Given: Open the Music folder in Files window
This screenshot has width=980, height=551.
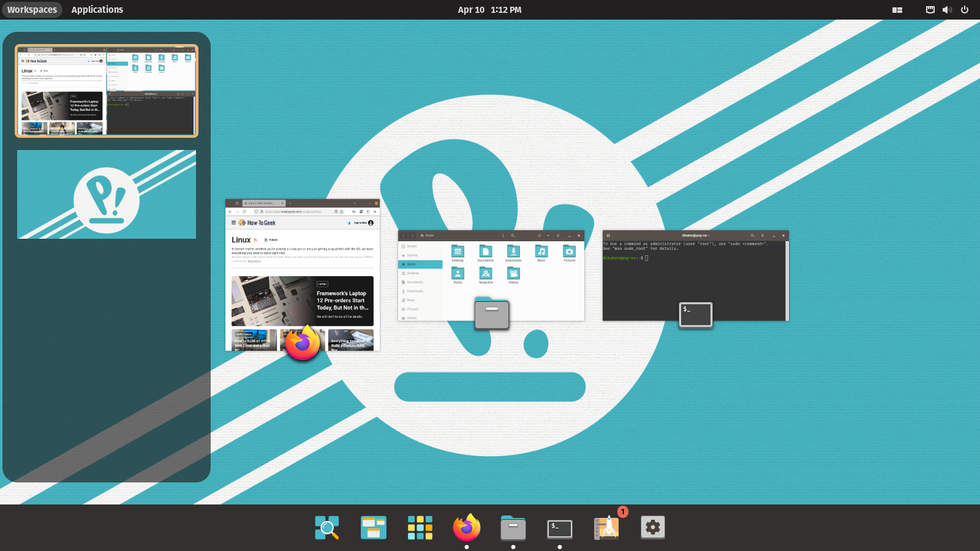Looking at the screenshot, I should [541, 253].
